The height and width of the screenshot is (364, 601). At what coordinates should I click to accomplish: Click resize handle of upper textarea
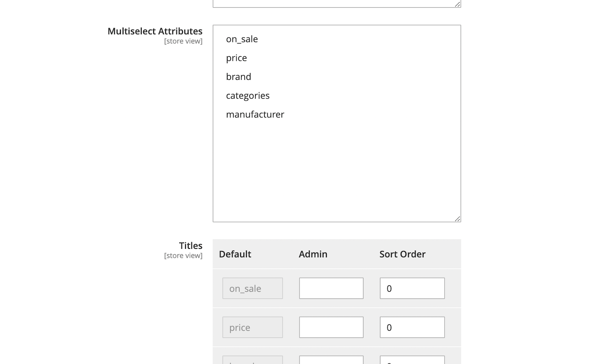pos(457,4)
